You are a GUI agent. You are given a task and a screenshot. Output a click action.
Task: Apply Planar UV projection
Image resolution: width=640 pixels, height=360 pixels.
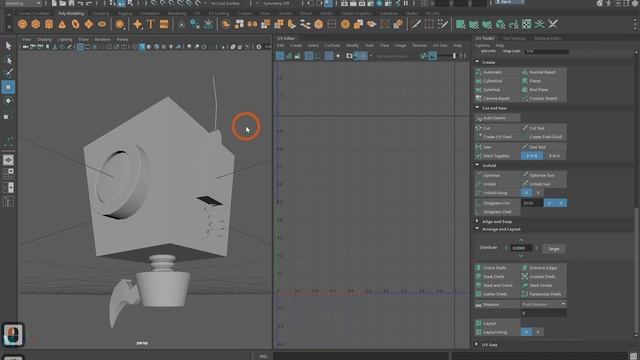pos(544,81)
